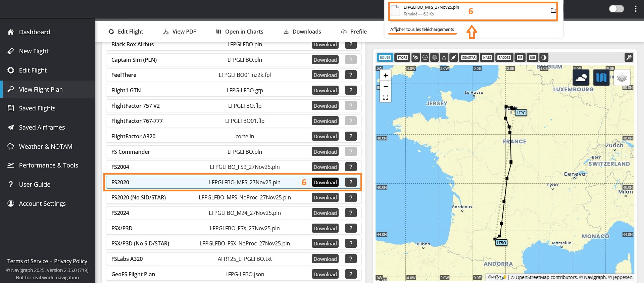644x283 pixels.
Task: Open the Leaflet attribution link
Action: click(x=497, y=277)
